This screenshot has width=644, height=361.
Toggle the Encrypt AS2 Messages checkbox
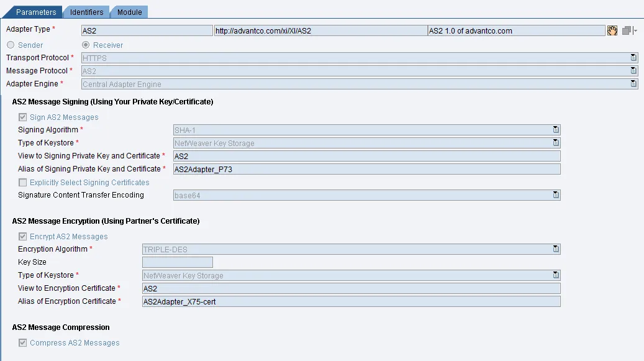click(22, 237)
